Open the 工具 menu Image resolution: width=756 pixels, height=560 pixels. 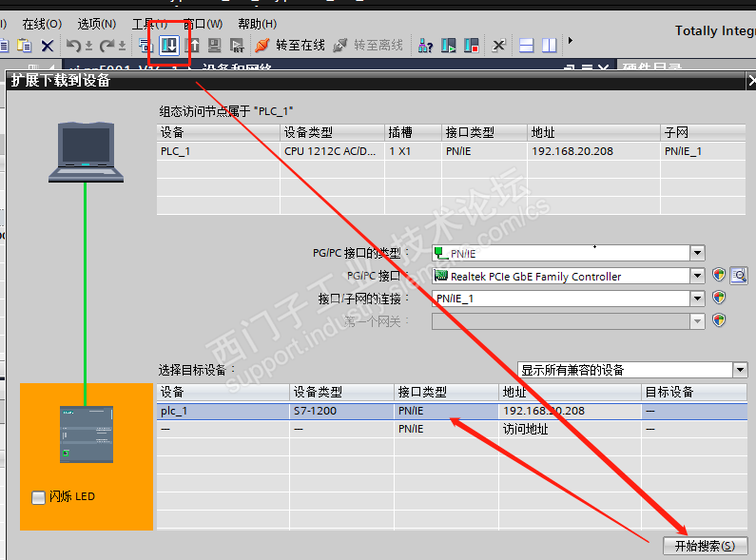click(150, 24)
